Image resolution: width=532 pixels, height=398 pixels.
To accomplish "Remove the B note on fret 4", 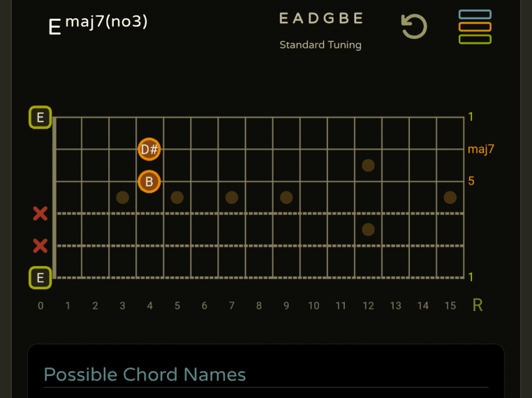I will pos(150,181).
